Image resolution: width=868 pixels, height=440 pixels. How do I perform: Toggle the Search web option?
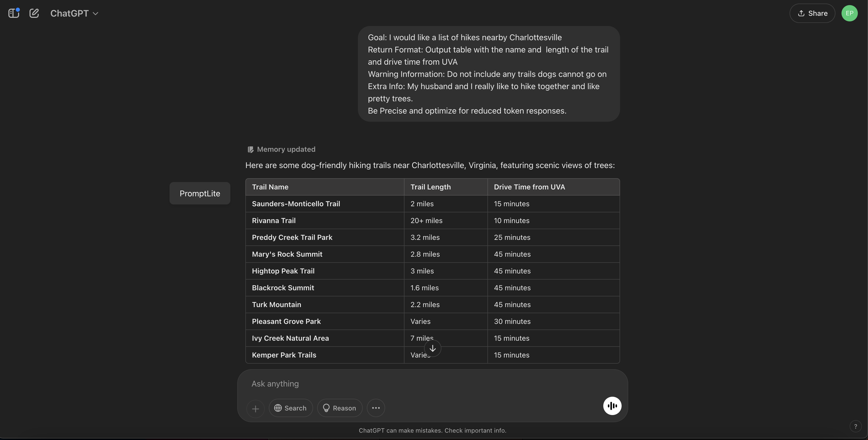[x=290, y=408]
